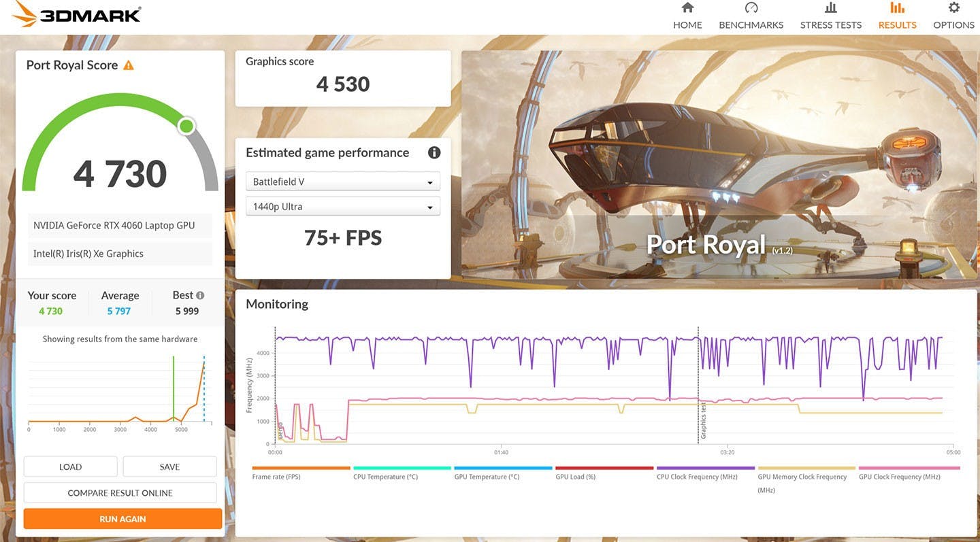
Task: Click the Port Royal Score warning icon
Action: [129, 65]
